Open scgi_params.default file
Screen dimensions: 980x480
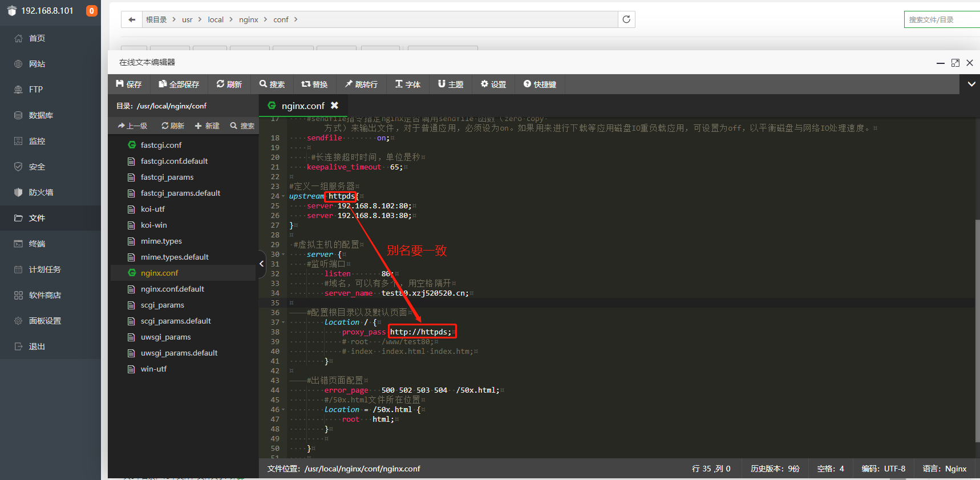pos(176,321)
